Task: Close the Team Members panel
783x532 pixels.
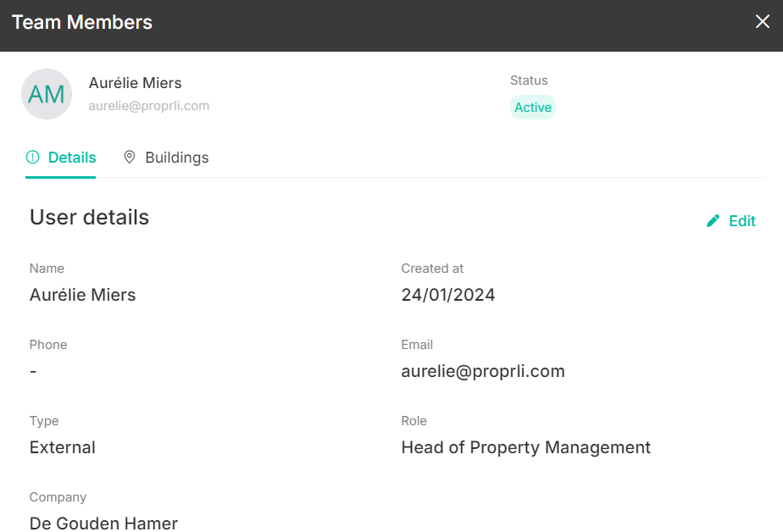Action: [x=762, y=21]
